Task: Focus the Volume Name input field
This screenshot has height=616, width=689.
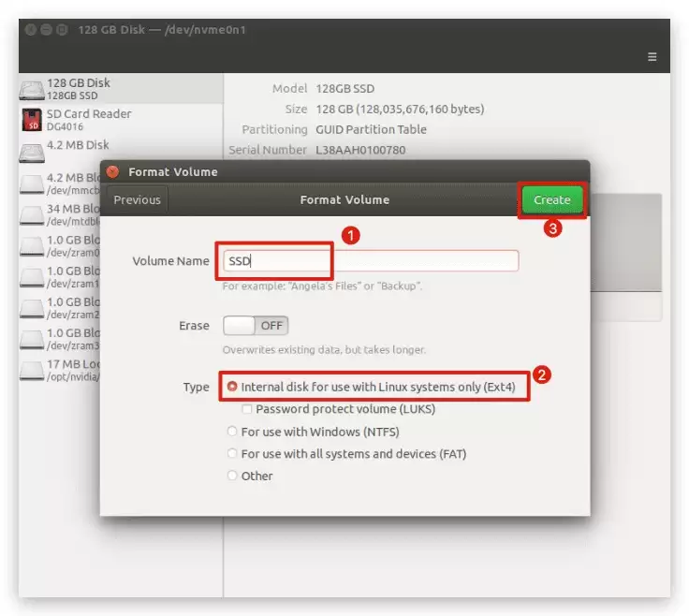Action: 371,261
